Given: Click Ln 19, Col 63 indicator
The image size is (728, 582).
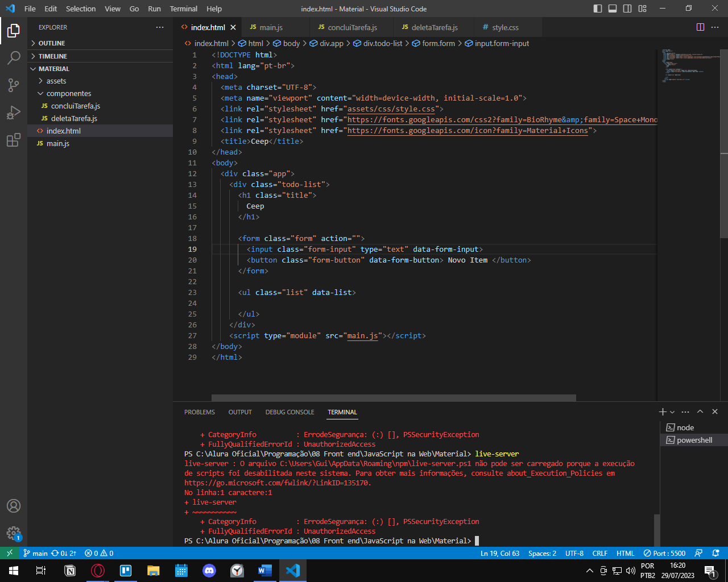Looking at the screenshot, I should tap(500, 553).
